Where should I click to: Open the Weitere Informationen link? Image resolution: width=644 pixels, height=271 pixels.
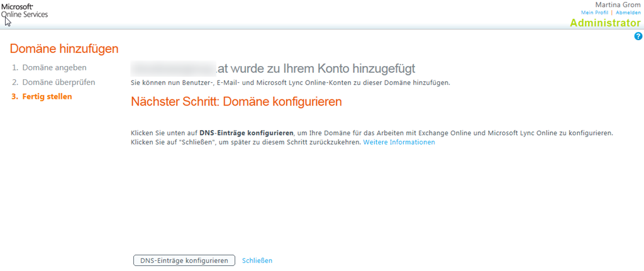pos(399,142)
